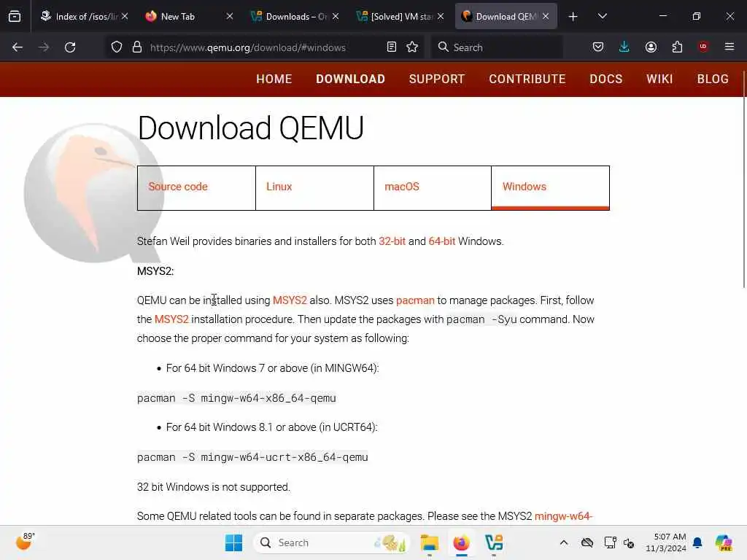Open the muted volume tray icon
The width and height of the screenshot is (747, 560).
(x=629, y=543)
